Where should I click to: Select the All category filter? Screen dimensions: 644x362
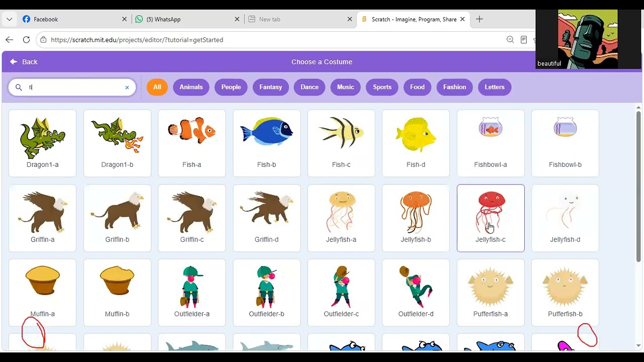pyautogui.click(x=157, y=87)
